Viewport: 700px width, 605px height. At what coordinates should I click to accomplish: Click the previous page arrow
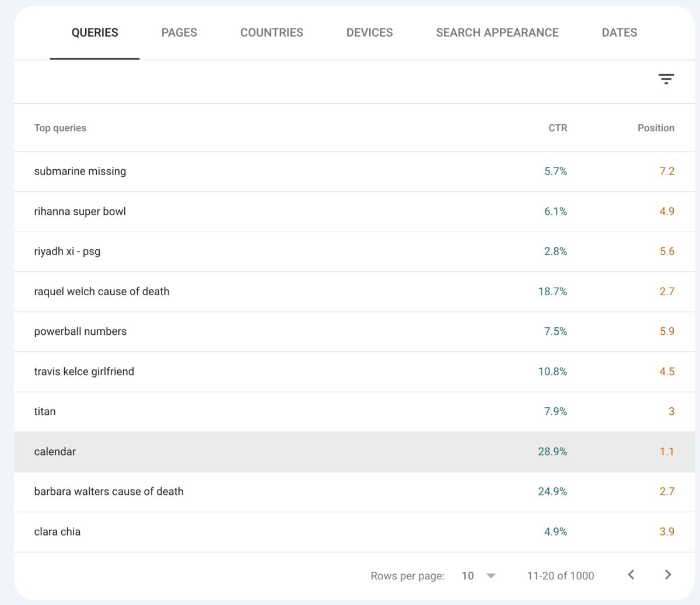(631, 575)
